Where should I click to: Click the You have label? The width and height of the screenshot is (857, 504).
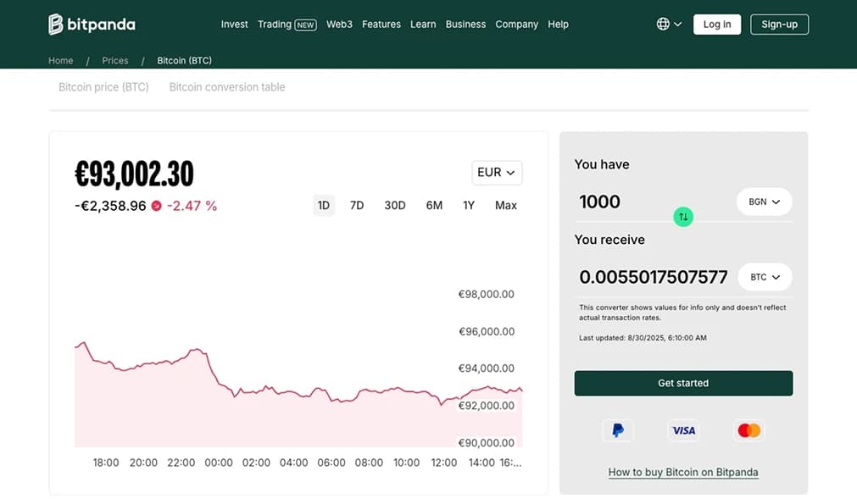tap(602, 164)
